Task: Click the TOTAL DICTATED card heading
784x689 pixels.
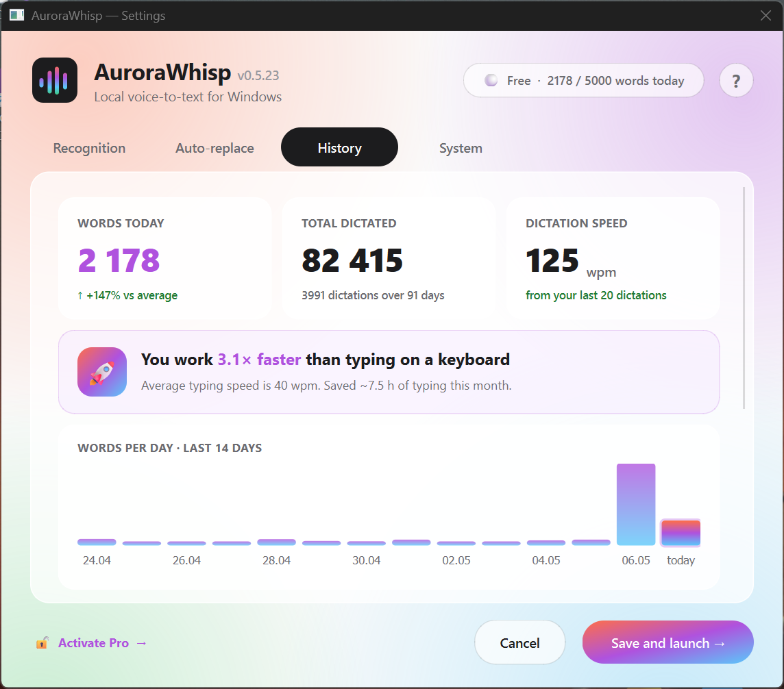Action: [349, 223]
